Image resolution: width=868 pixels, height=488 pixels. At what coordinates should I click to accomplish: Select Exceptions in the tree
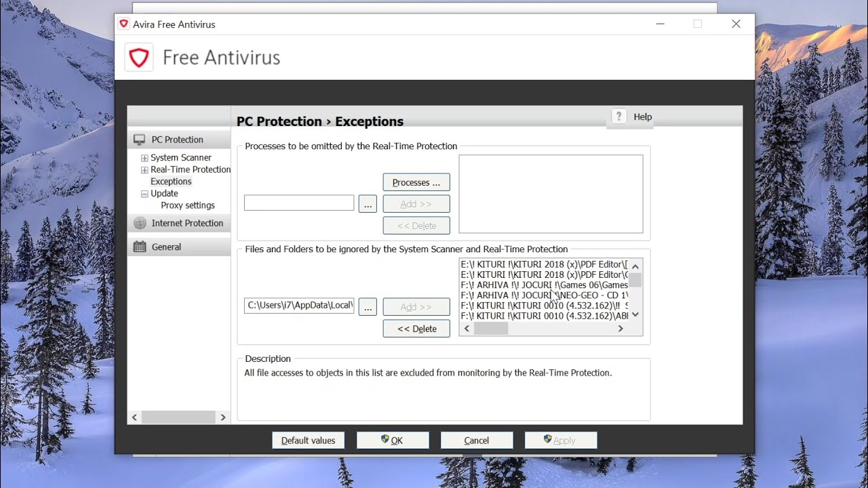click(171, 182)
